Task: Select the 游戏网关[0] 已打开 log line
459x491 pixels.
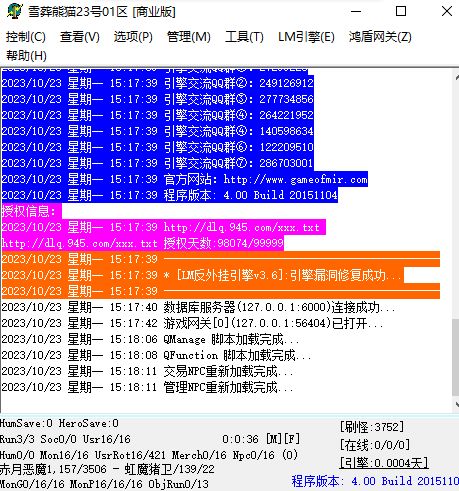Action: pyautogui.click(x=192, y=323)
